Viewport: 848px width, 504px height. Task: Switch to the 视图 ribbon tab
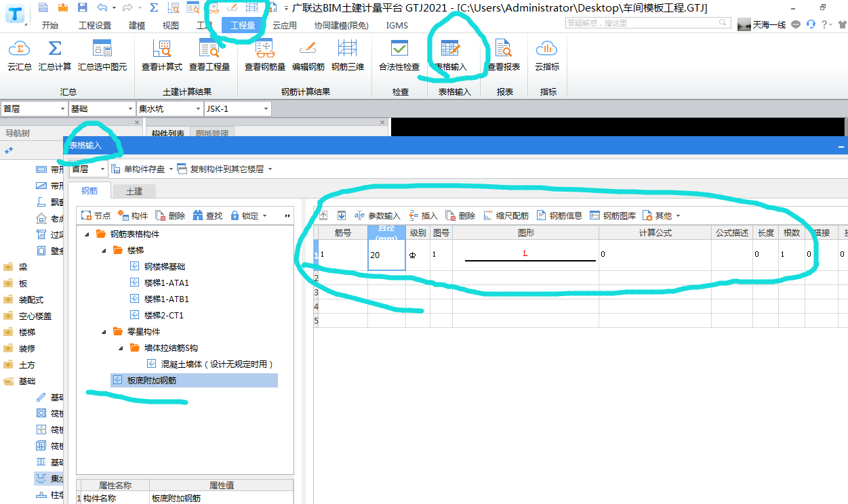[171, 26]
